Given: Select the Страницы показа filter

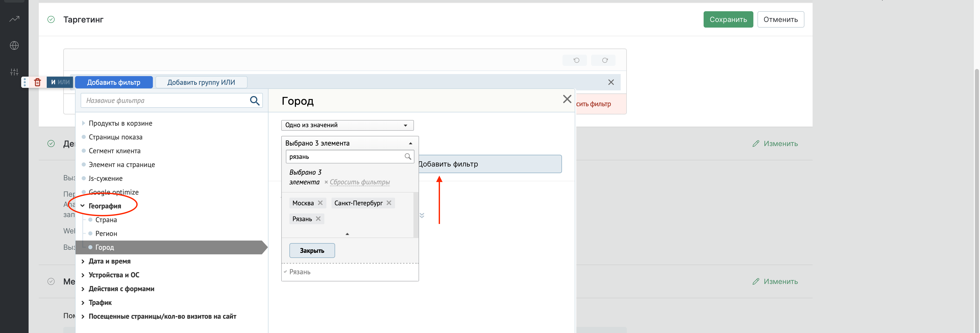Looking at the screenshot, I should pyautogui.click(x=115, y=137).
